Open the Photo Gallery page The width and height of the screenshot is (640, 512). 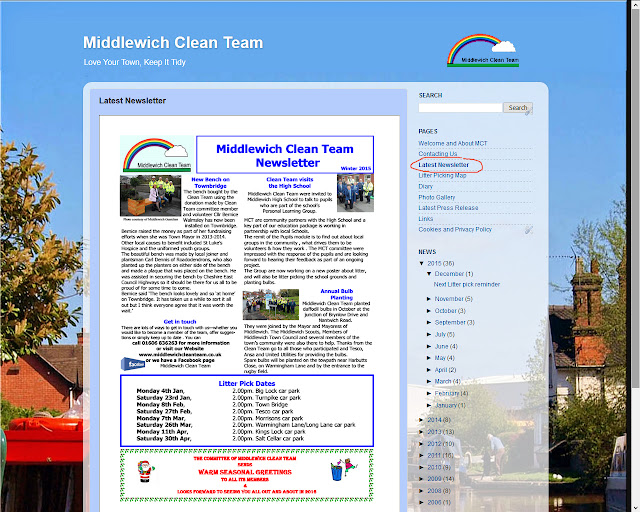point(436,197)
